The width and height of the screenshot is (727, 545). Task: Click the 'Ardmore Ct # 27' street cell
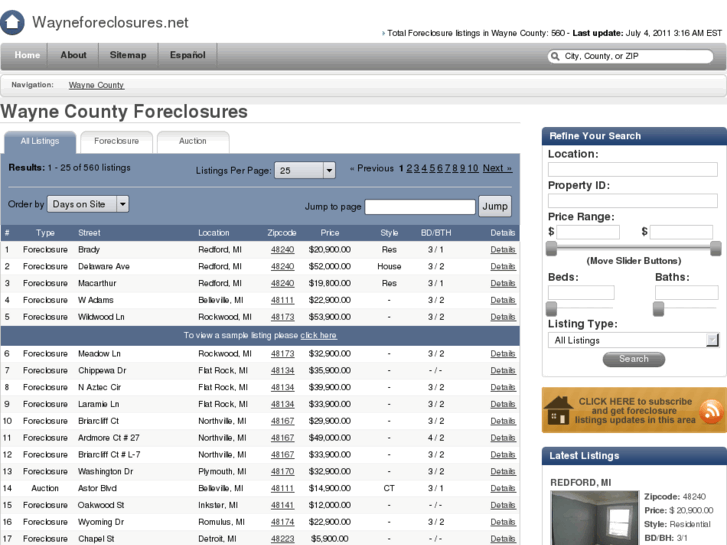pyautogui.click(x=108, y=438)
